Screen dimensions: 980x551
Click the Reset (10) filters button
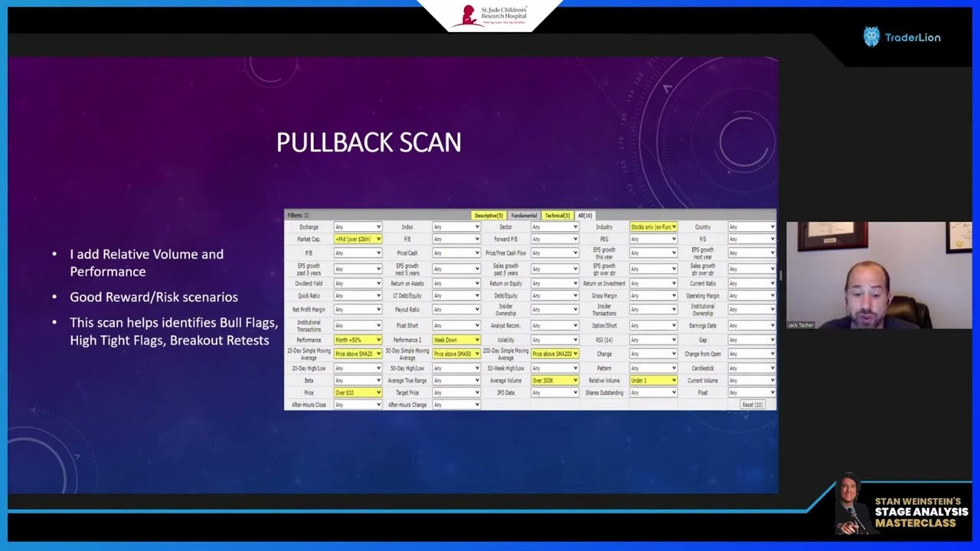(x=753, y=404)
